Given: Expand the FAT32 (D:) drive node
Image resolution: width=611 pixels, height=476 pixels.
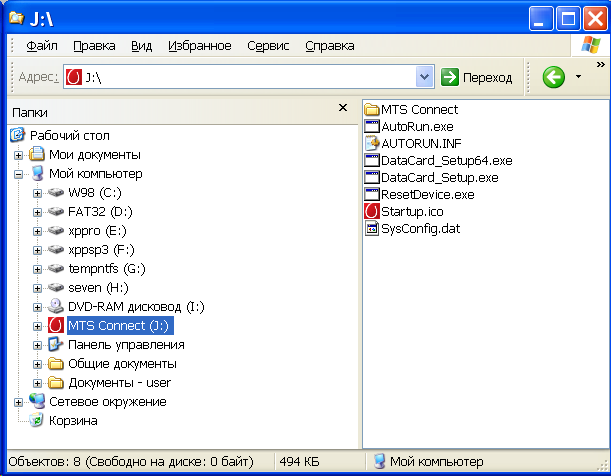Looking at the screenshot, I should pyautogui.click(x=37, y=212).
